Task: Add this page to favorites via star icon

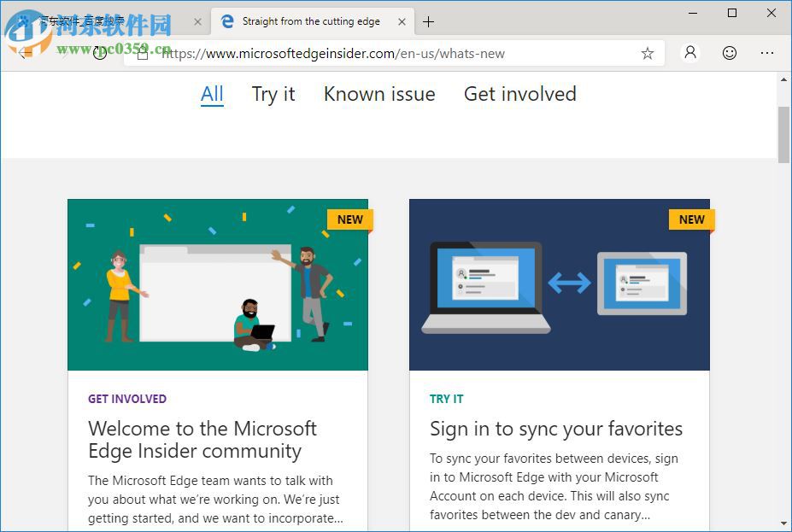Action: pyautogui.click(x=647, y=53)
